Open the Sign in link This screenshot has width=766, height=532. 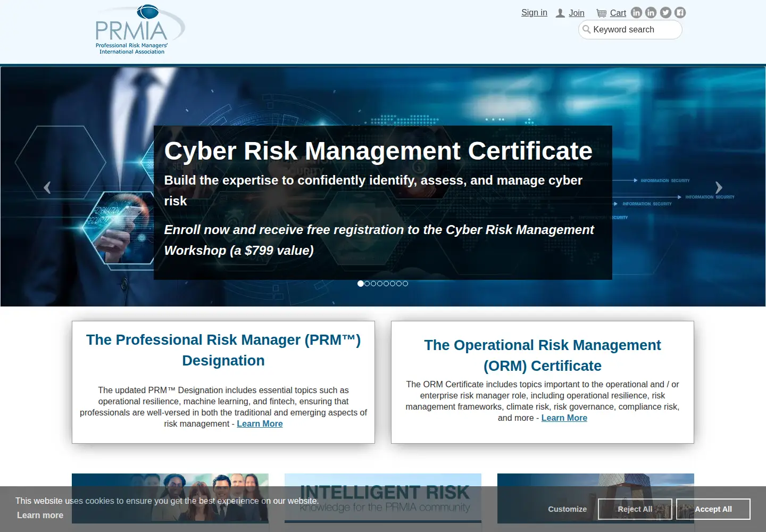(534, 13)
